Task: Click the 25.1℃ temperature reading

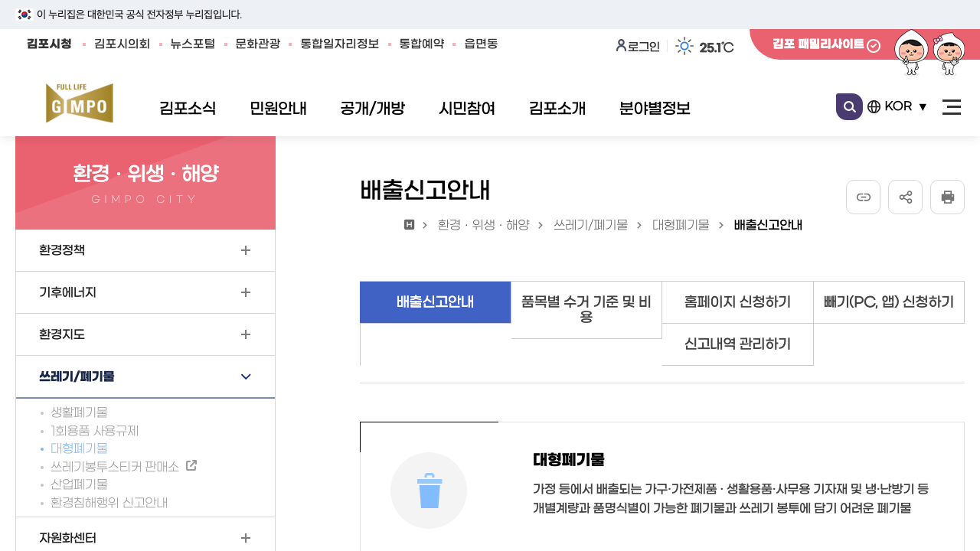Action: (717, 47)
